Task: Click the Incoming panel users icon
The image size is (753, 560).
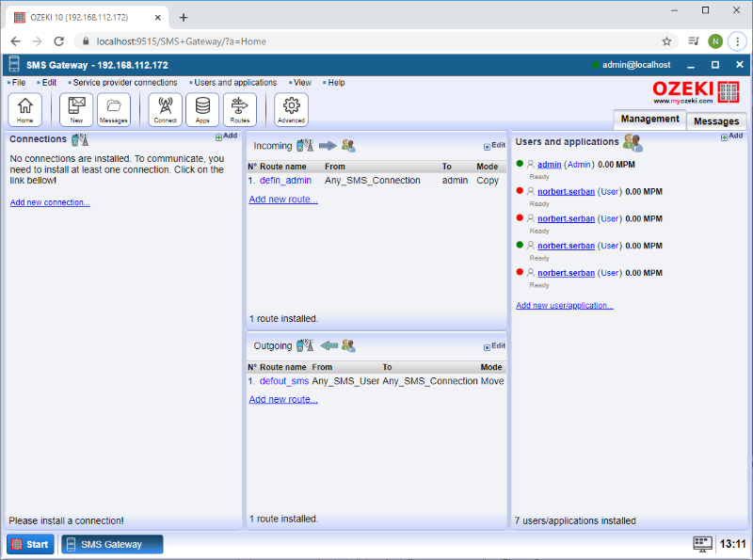Action: 348,146
